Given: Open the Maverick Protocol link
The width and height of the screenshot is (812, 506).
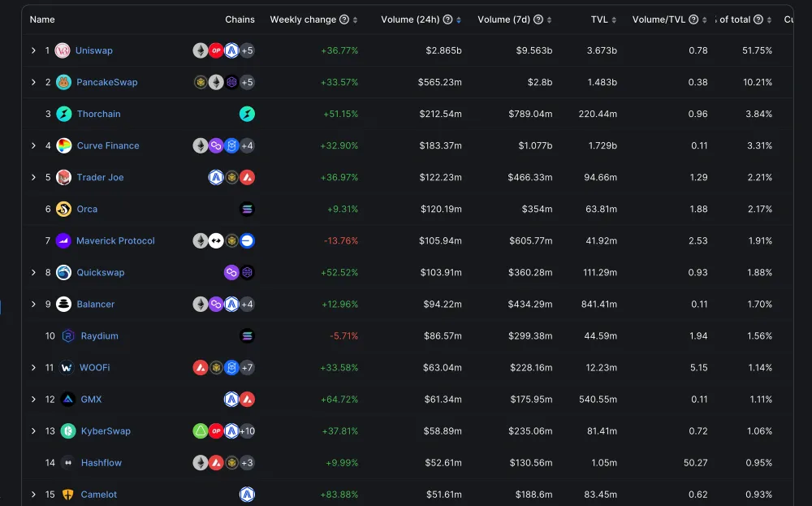Looking at the screenshot, I should click(x=115, y=241).
